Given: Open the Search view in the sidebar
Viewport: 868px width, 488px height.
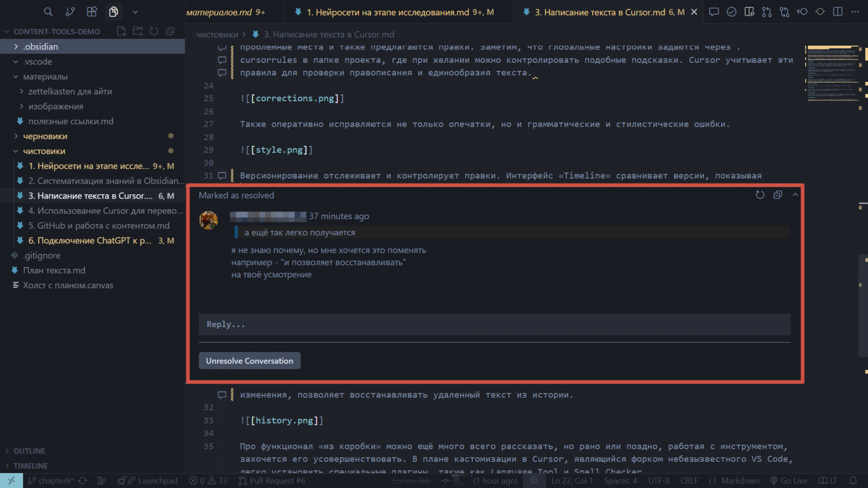Looking at the screenshot, I should click(x=48, y=12).
